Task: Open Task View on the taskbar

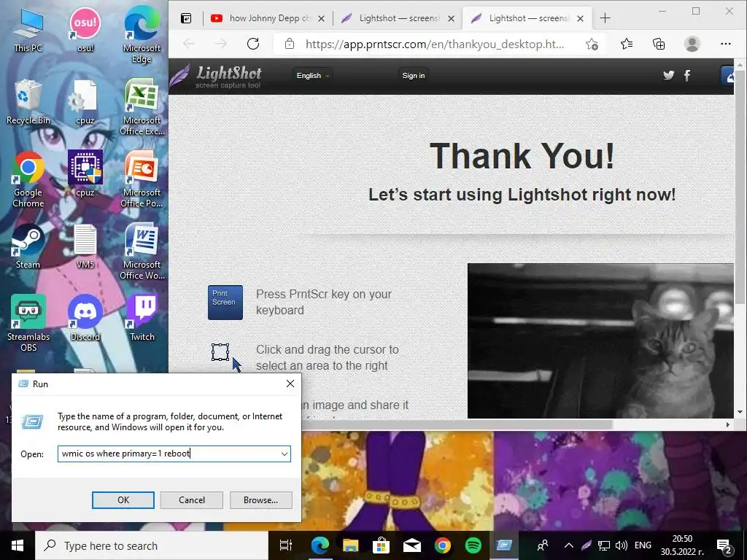Action: [x=286, y=545]
